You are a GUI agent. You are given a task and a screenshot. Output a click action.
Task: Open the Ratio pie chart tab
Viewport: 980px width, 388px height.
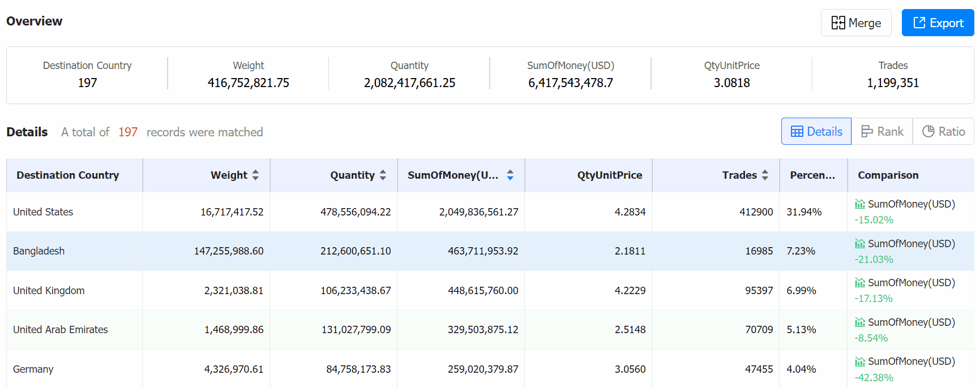943,131
